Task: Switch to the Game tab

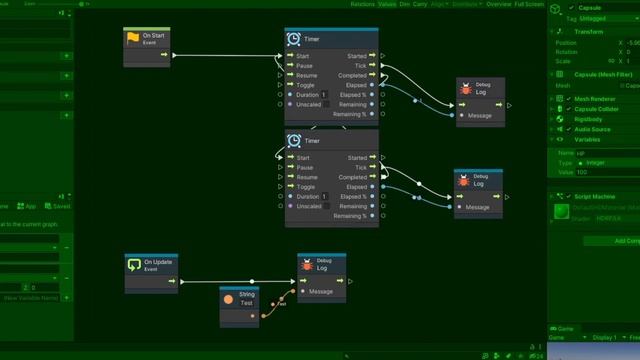Action: tap(562, 329)
